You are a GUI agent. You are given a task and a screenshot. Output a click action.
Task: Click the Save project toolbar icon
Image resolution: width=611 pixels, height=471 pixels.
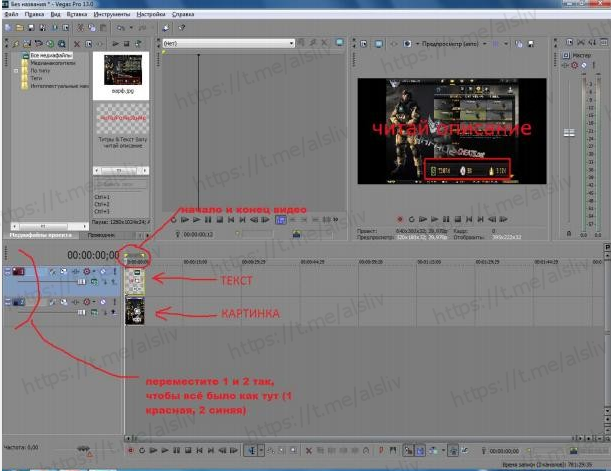pos(31,29)
